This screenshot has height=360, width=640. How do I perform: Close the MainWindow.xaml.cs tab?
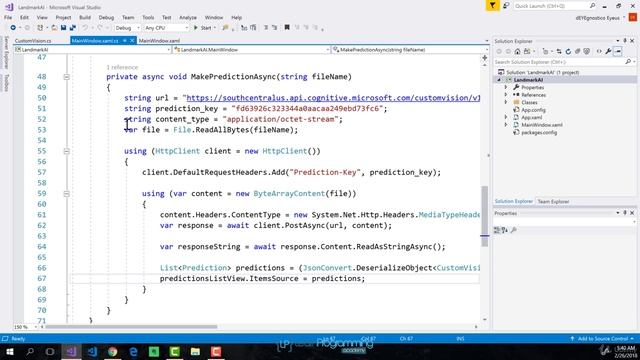pyautogui.click(x=132, y=41)
